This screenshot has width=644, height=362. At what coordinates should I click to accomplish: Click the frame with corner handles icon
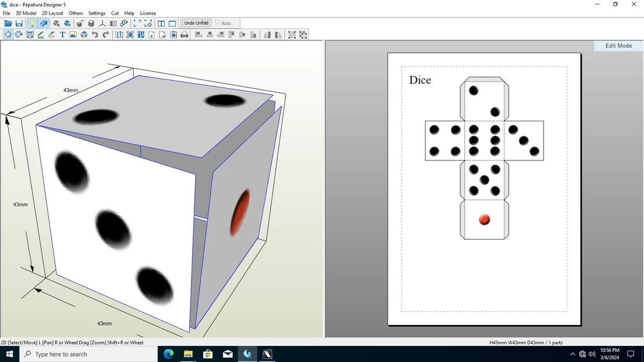coord(303,35)
